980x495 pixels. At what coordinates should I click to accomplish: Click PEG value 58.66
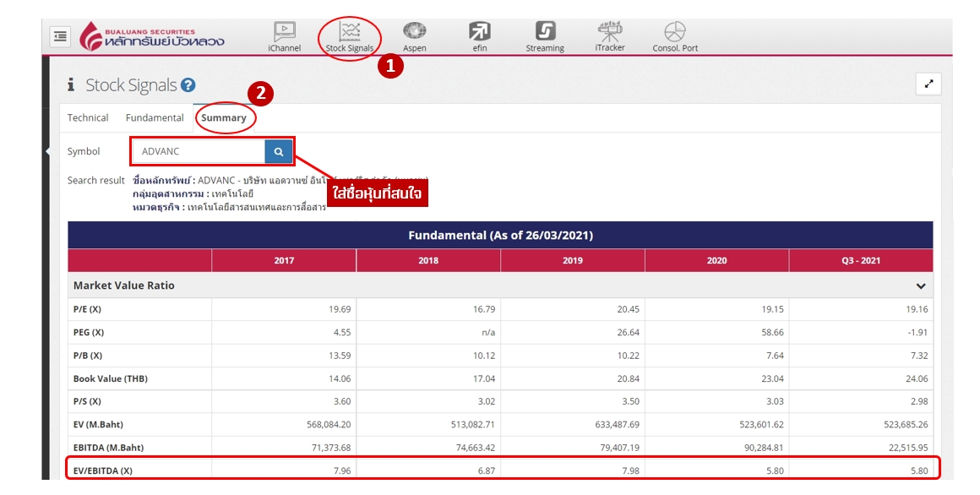tap(772, 333)
